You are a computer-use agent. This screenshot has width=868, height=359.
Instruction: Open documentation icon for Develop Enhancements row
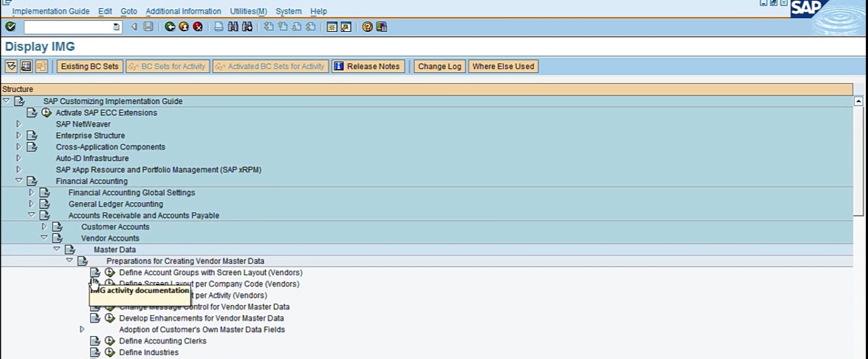click(96, 318)
